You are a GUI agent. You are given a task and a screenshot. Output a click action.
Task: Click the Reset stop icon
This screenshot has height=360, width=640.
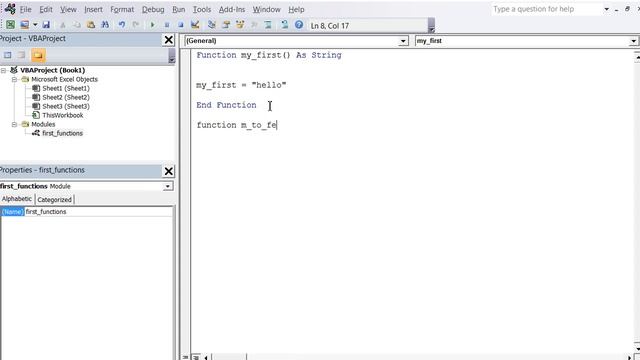click(180, 25)
